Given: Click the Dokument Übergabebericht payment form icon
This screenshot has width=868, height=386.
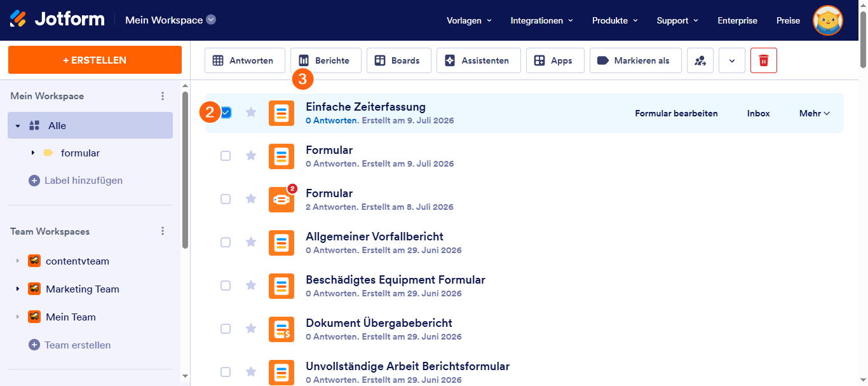Looking at the screenshot, I should [x=281, y=329].
